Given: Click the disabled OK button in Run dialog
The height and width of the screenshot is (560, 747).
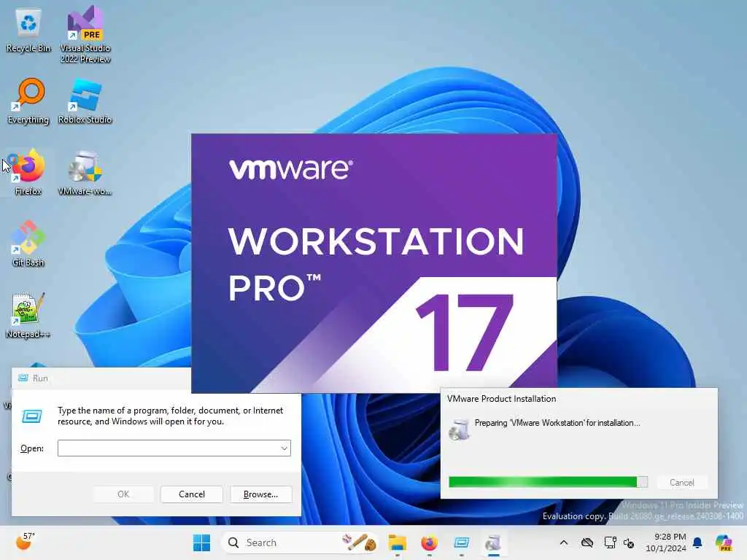Looking at the screenshot, I should (x=123, y=494).
